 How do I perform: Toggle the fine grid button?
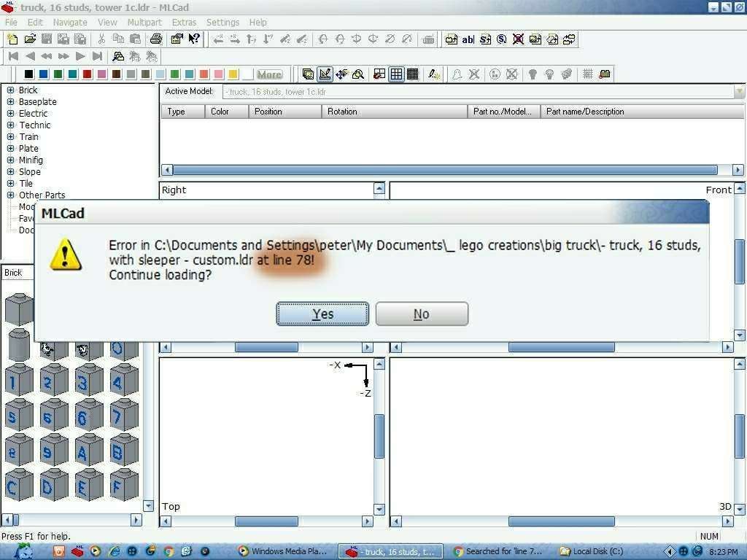click(x=412, y=74)
